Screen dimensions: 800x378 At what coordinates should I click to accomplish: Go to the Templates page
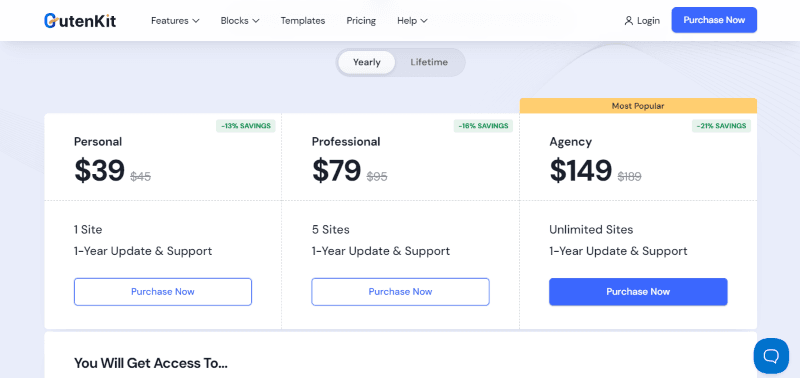coord(303,21)
